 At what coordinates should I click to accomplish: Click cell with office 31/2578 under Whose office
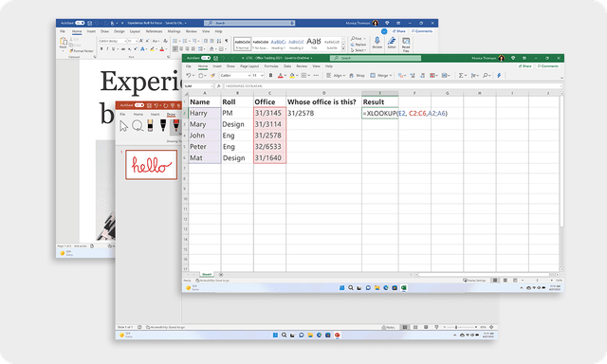(323, 114)
